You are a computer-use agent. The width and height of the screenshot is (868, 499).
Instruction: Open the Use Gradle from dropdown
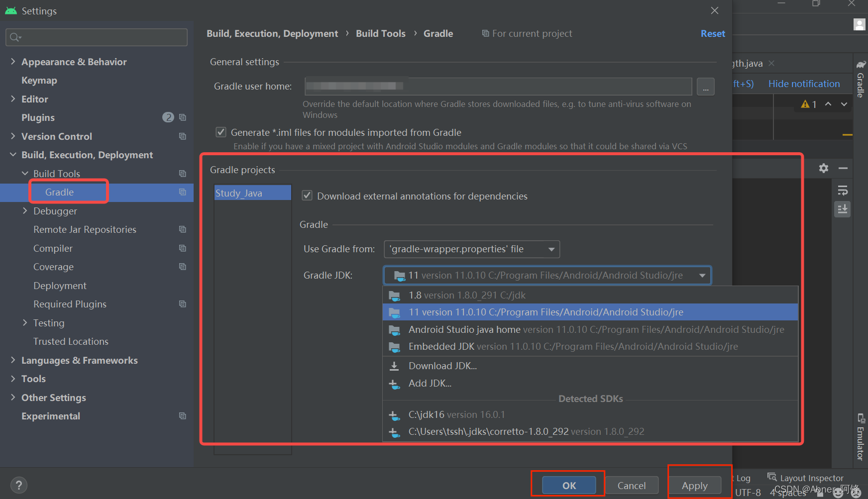[472, 249]
